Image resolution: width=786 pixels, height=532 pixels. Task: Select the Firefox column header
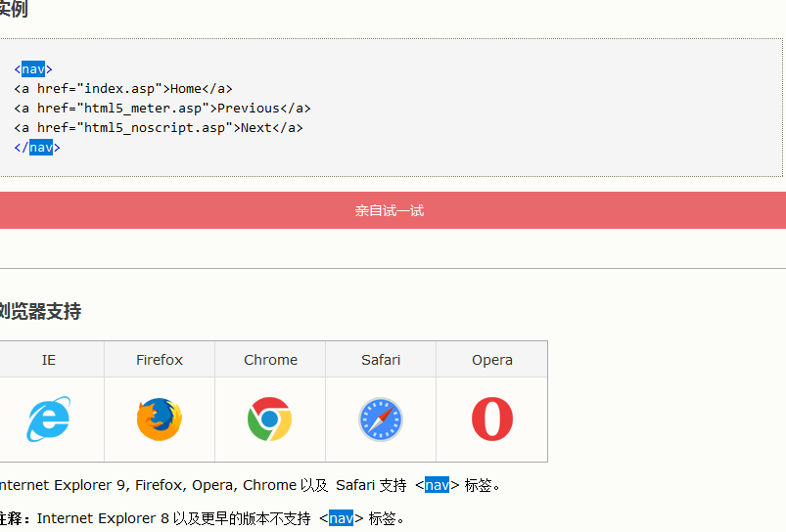160,360
